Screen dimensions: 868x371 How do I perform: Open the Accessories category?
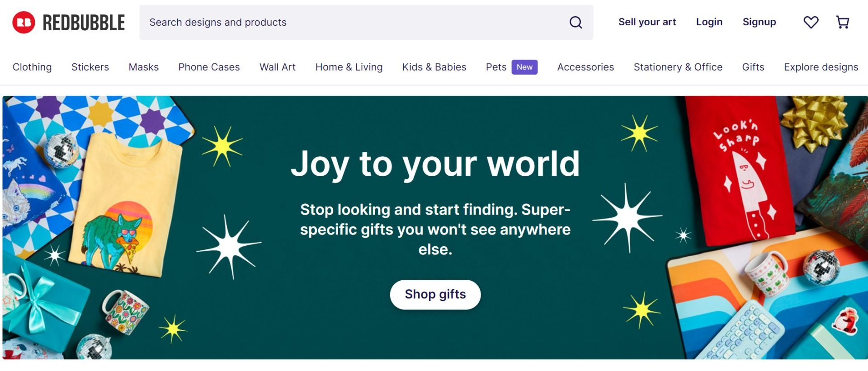(x=585, y=67)
